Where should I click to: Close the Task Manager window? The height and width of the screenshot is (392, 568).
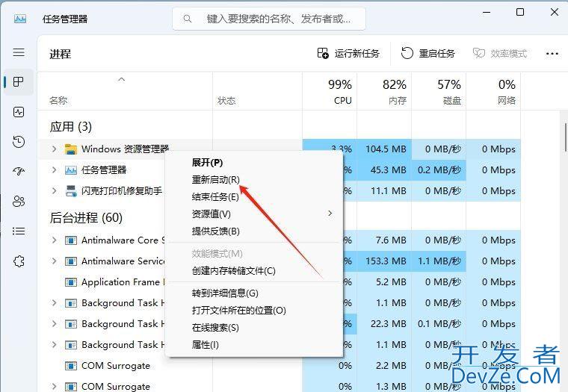point(554,12)
